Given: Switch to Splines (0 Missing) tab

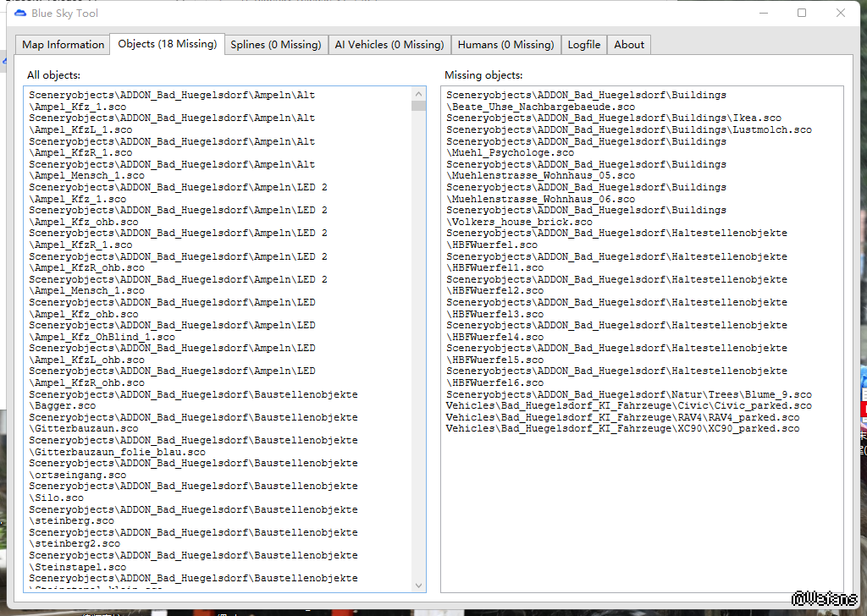Looking at the screenshot, I should point(276,45).
